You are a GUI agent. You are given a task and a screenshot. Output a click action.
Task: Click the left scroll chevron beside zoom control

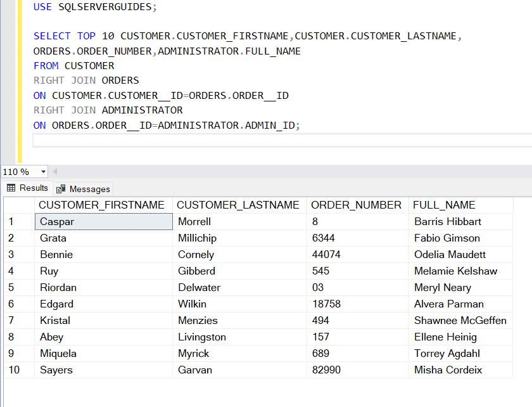pos(54,171)
